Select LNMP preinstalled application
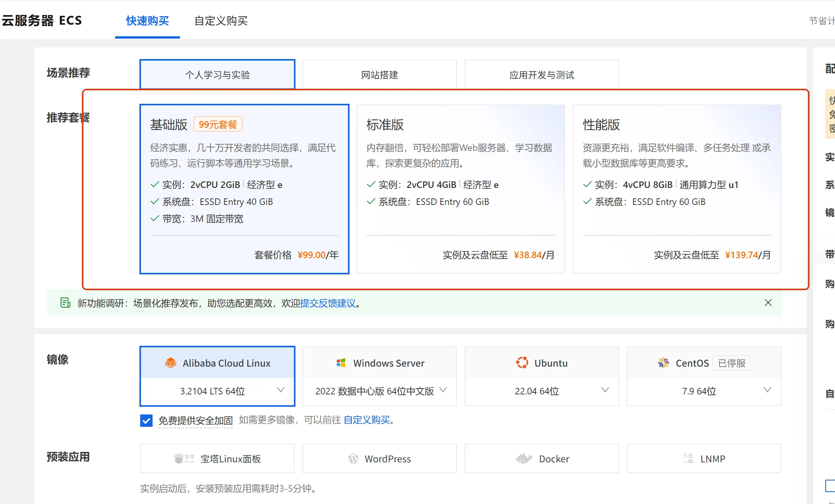This screenshot has width=835, height=504. pos(704,458)
